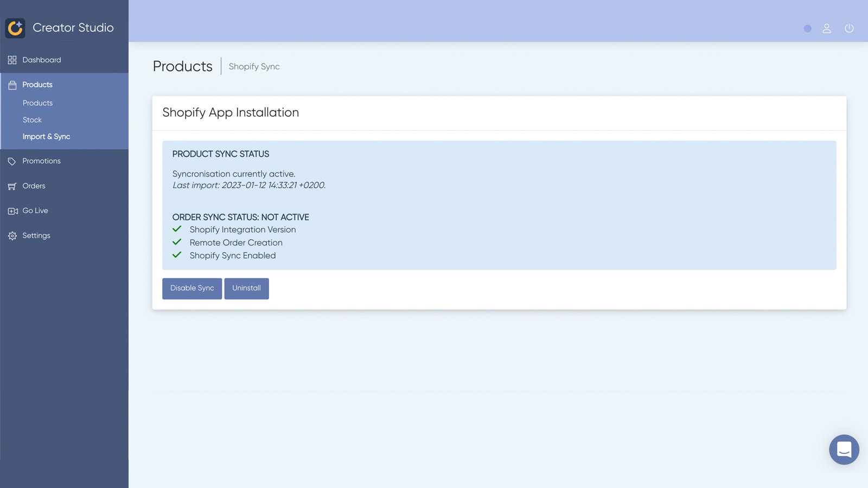Click the Go Live camera icon
Viewport: 868px width, 488px height.
coord(12,211)
